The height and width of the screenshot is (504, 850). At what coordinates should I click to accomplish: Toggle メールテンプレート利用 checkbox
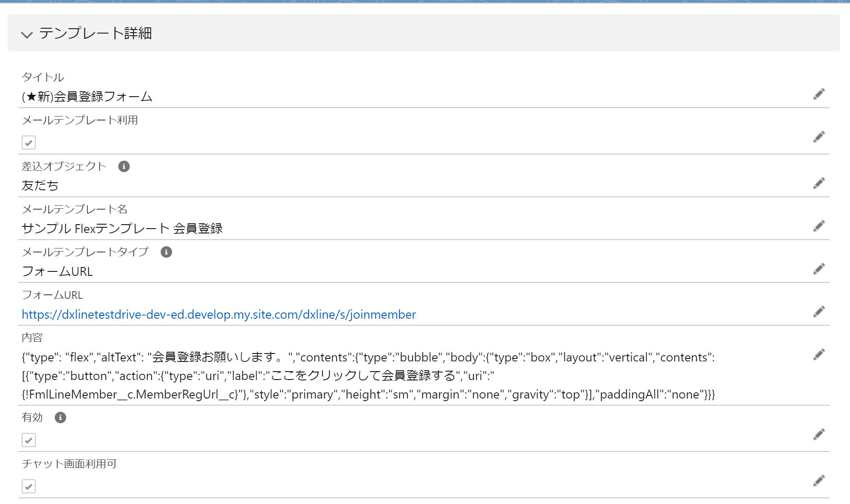click(x=29, y=143)
